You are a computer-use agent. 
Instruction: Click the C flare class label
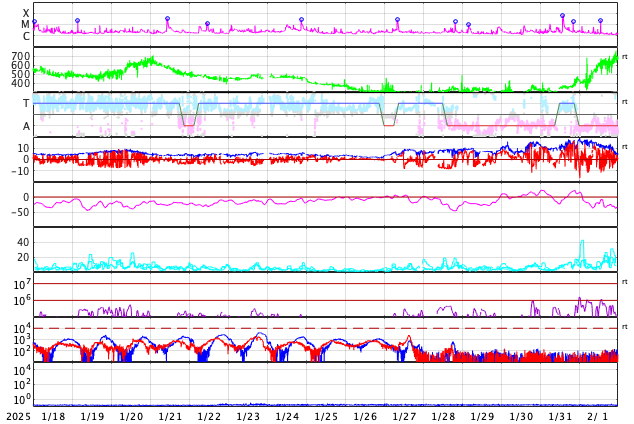point(26,37)
